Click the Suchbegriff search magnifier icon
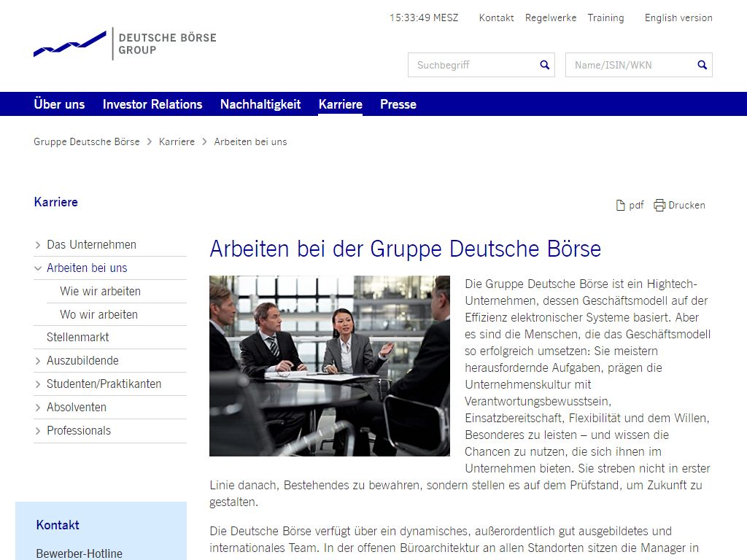This screenshot has height=560, width=747. pos(544,65)
